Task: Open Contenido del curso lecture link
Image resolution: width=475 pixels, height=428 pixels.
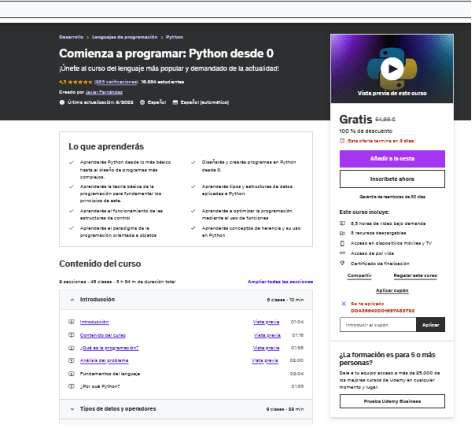Action: click(x=103, y=335)
